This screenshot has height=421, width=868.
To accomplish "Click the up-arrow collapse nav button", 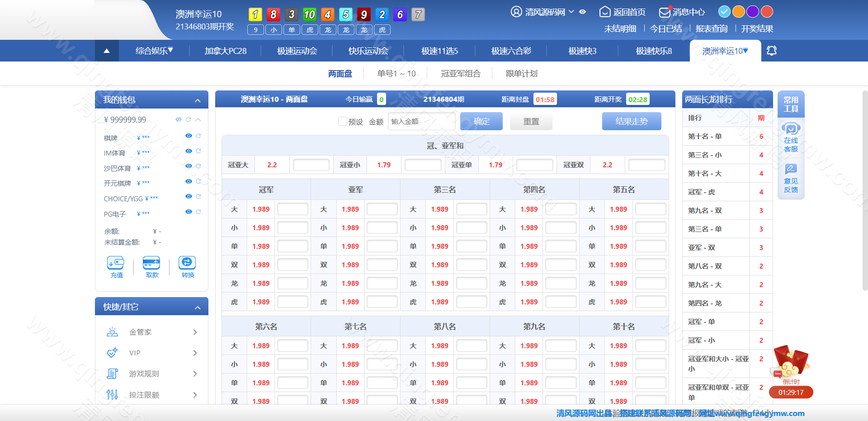I will click(x=107, y=51).
